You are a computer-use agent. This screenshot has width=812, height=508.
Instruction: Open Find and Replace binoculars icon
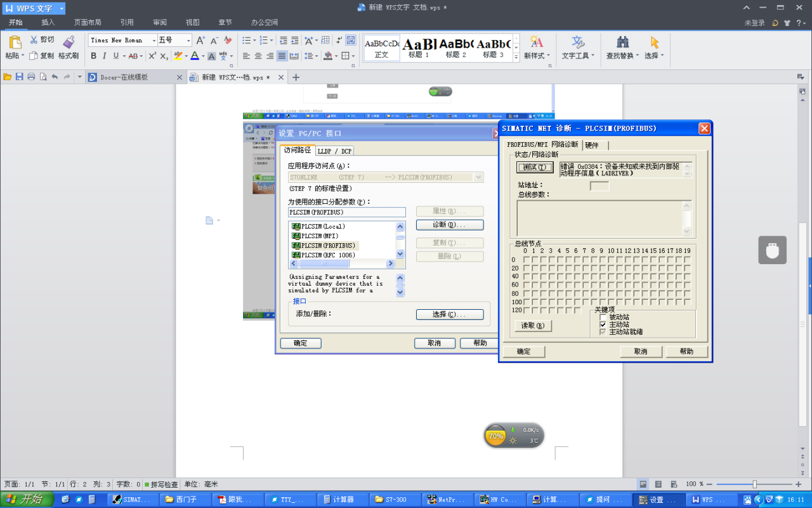pyautogui.click(x=623, y=43)
